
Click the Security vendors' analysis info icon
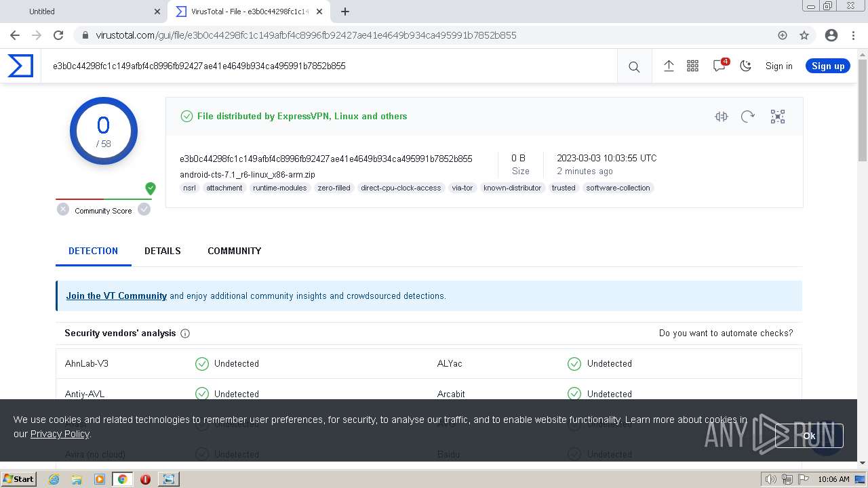pyautogui.click(x=185, y=333)
